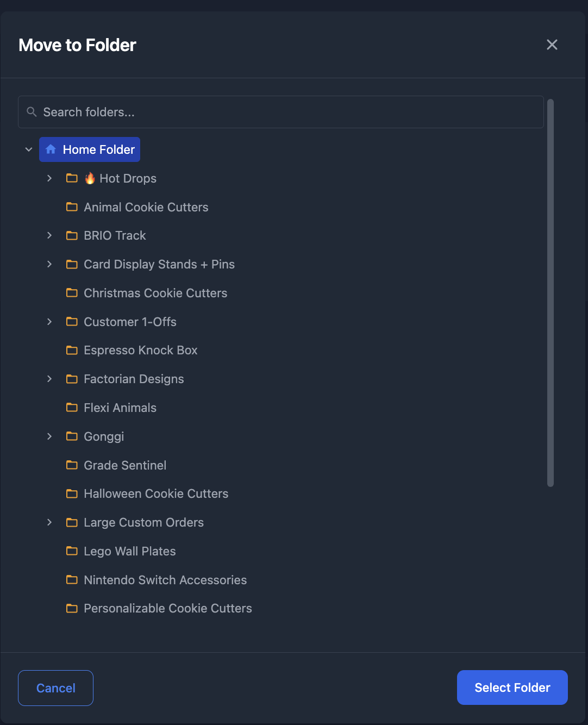Expand the Customer 1-Offs folder

pyautogui.click(x=49, y=322)
